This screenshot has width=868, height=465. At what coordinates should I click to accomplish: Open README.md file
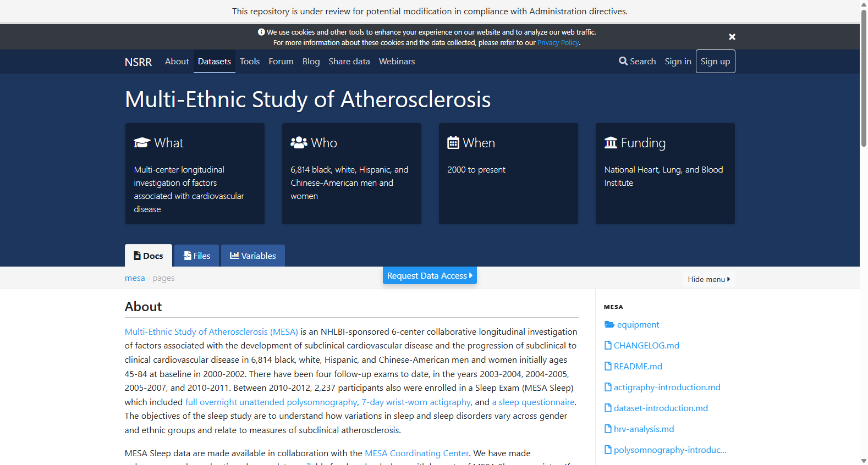pos(638,367)
